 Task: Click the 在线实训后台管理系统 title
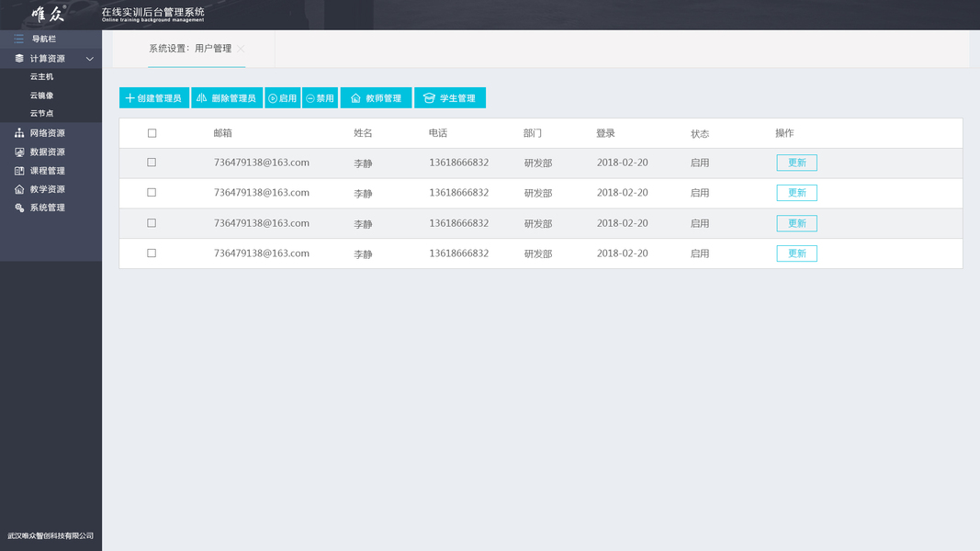[153, 12]
